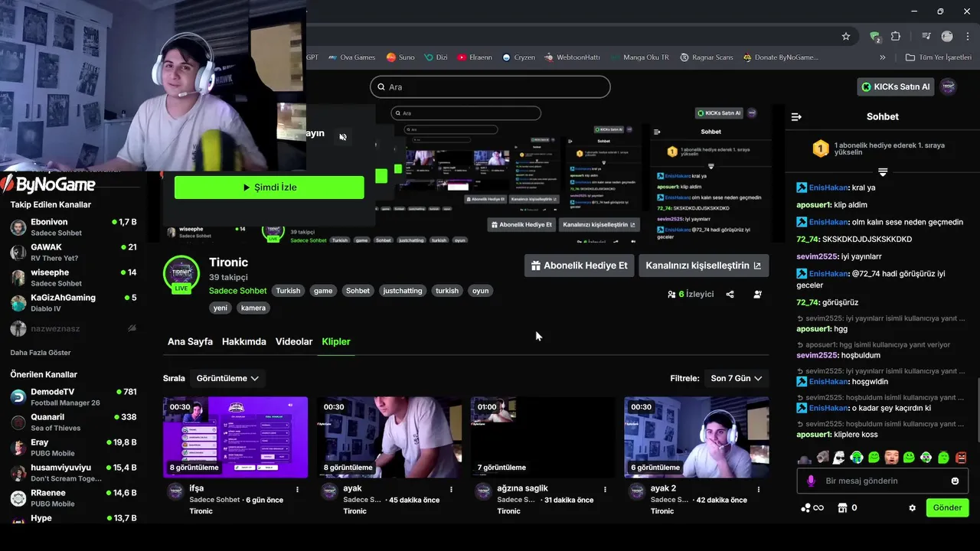The image size is (980, 551).
Task: Show hidden bookmarks with the » chevron
Action: [882, 57]
